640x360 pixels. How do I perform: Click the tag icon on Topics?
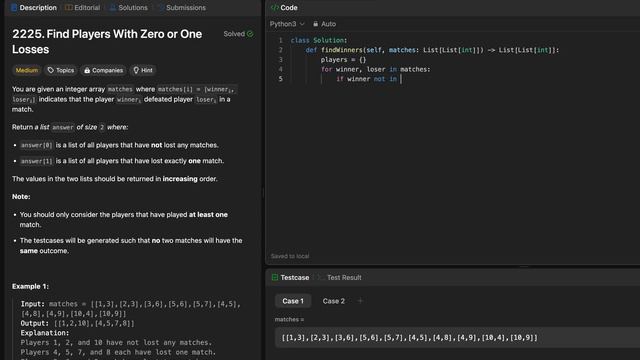tap(51, 70)
